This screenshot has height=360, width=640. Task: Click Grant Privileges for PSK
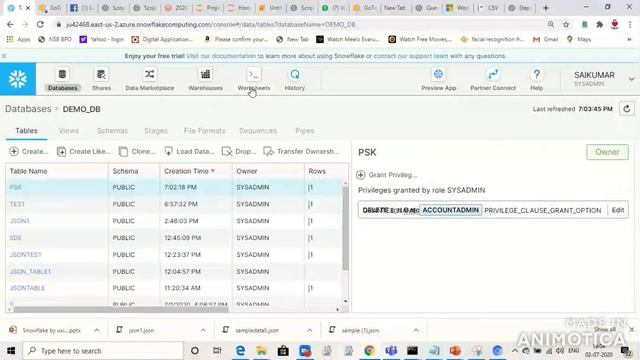387,175
